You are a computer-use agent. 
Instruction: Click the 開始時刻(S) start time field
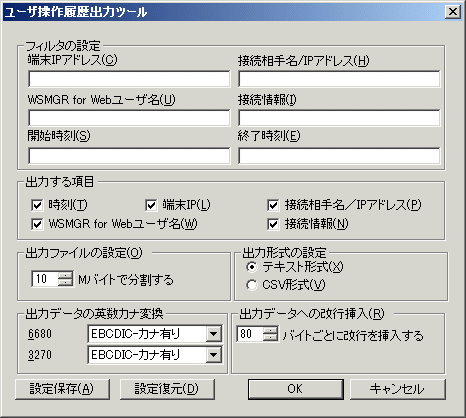tap(129, 156)
